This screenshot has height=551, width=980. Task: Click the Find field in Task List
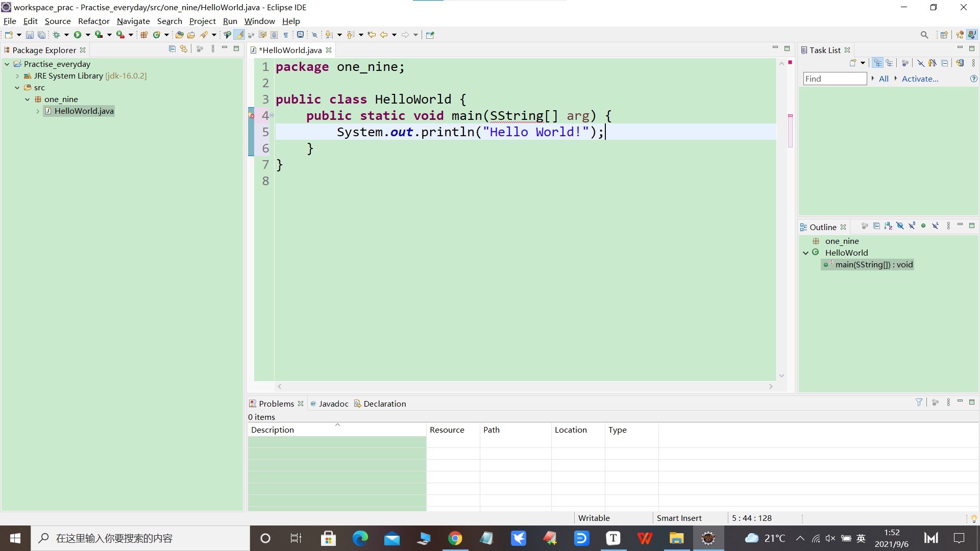pyautogui.click(x=835, y=79)
